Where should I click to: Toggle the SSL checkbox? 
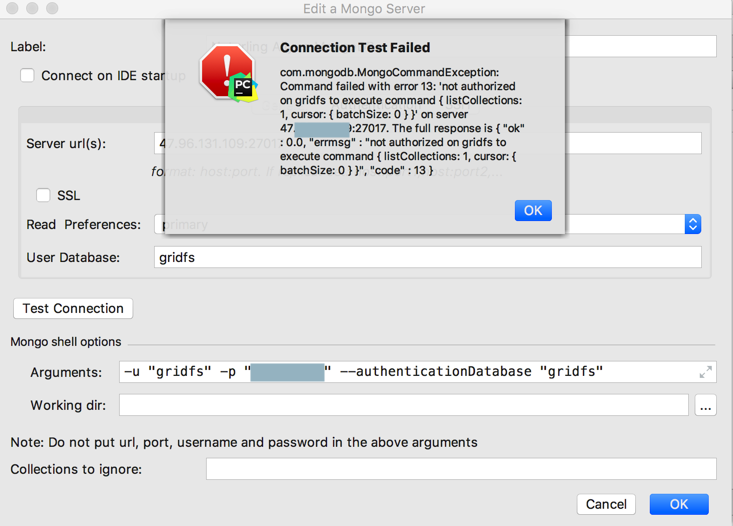(x=43, y=196)
